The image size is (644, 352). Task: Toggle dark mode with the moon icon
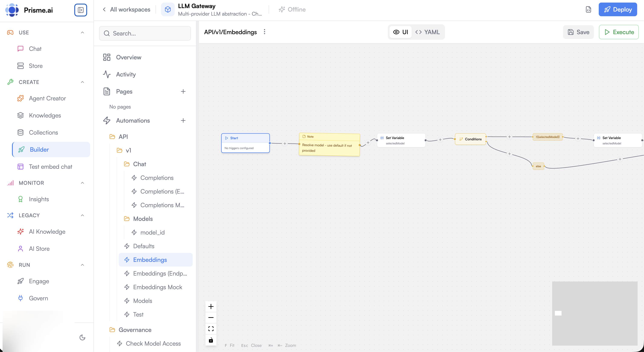[x=82, y=337]
